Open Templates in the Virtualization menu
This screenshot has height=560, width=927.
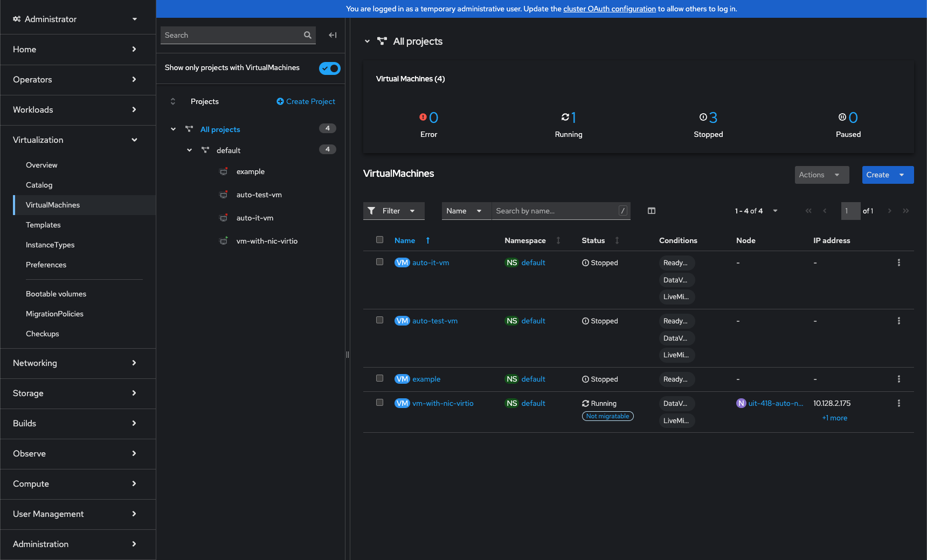43,225
